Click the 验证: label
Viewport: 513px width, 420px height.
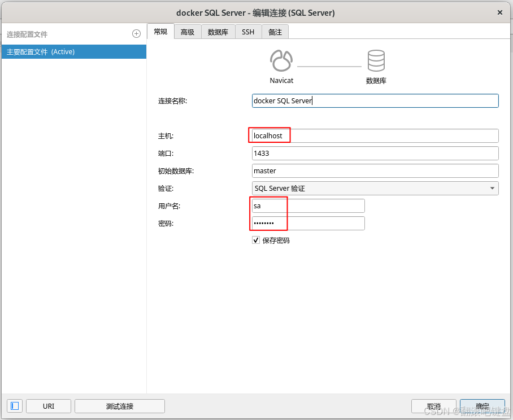click(166, 189)
